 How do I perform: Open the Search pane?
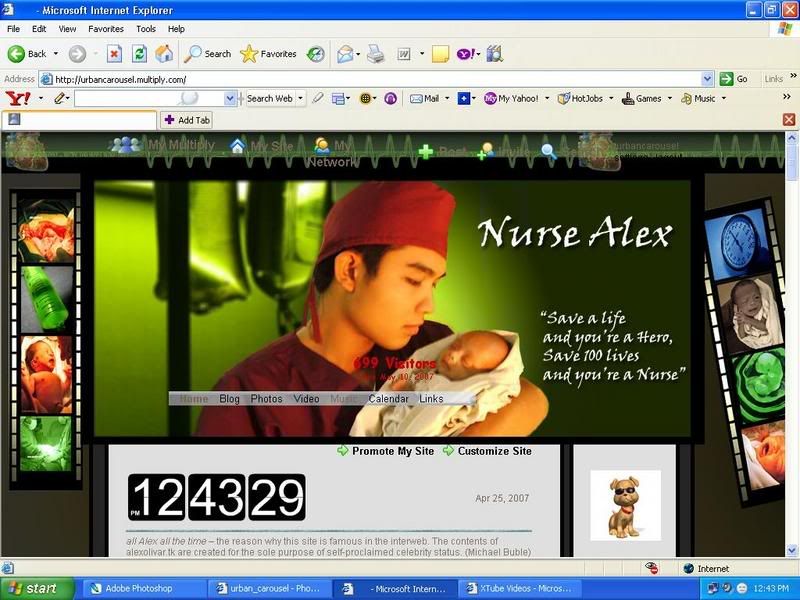click(208, 54)
